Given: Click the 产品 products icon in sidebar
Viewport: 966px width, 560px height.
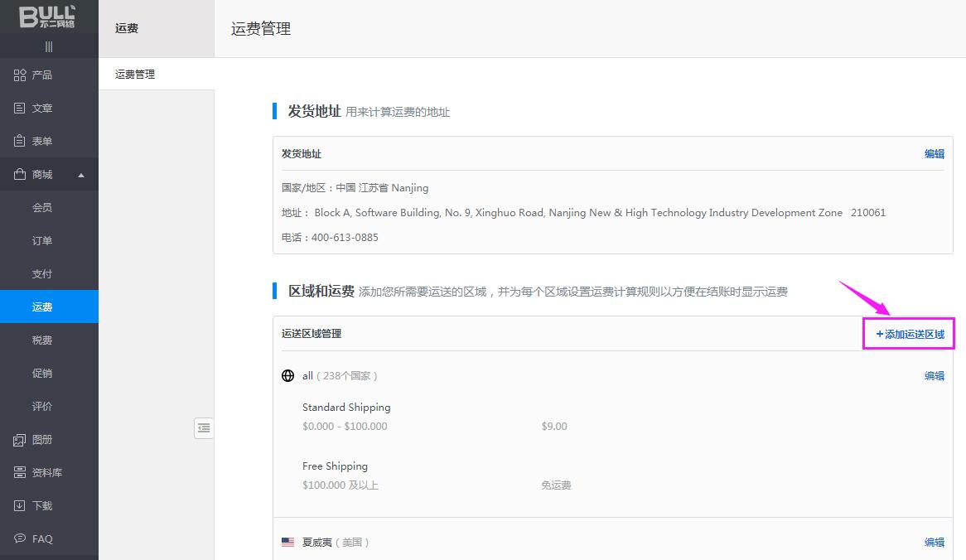Looking at the screenshot, I should point(20,75).
